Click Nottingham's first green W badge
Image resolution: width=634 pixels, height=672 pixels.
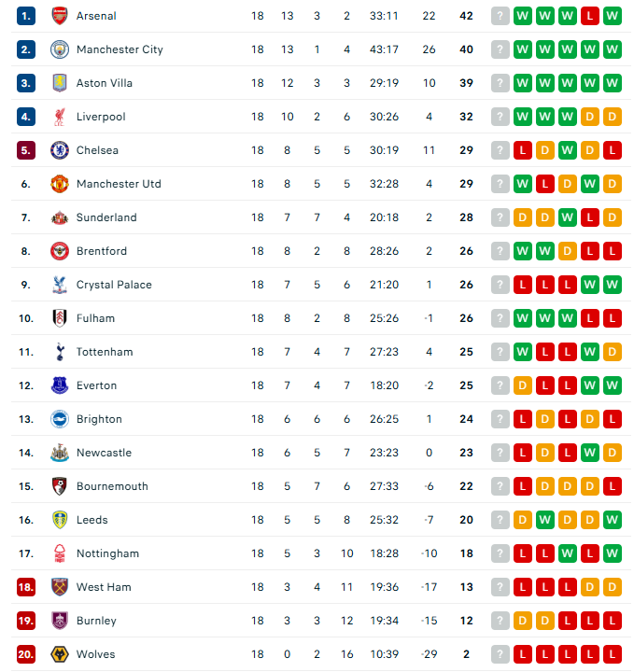(x=568, y=553)
